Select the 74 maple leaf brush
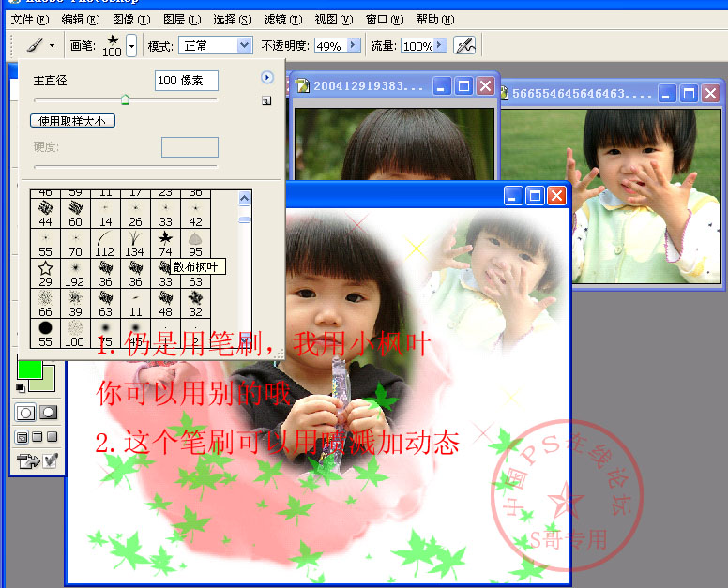This screenshot has height=588, width=728. point(165,244)
